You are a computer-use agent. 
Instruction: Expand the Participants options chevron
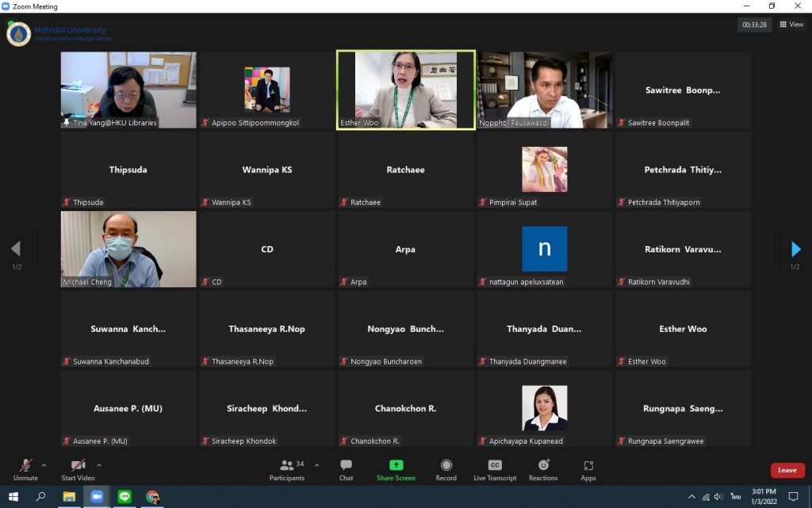click(x=317, y=465)
